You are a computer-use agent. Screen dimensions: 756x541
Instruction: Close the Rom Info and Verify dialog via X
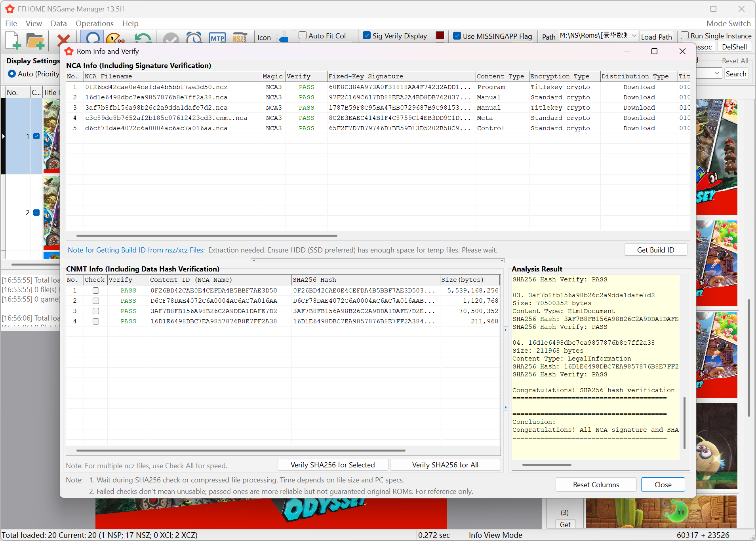click(x=682, y=51)
